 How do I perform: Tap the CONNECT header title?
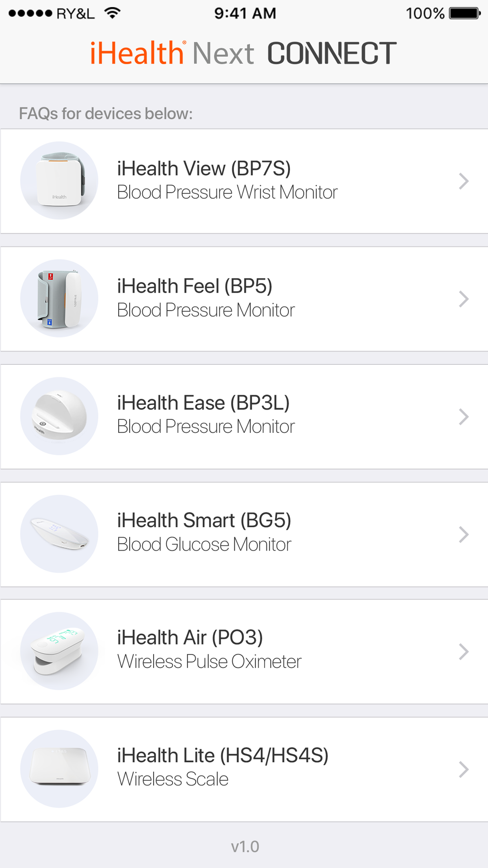(x=332, y=53)
